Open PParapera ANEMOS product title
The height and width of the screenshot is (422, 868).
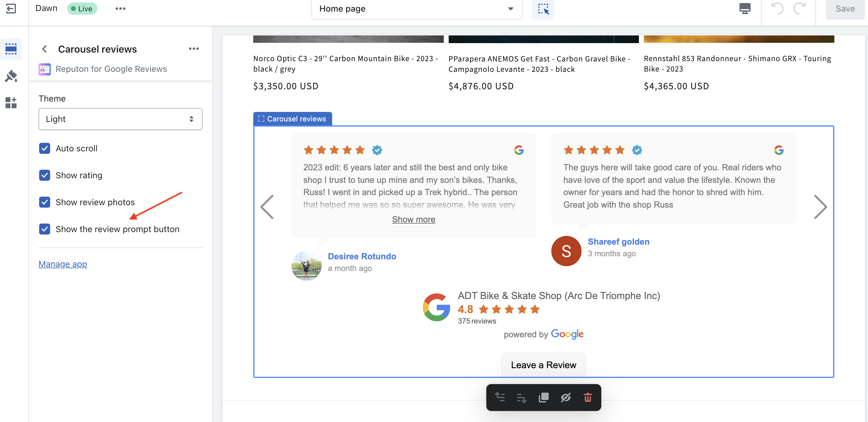point(539,64)
